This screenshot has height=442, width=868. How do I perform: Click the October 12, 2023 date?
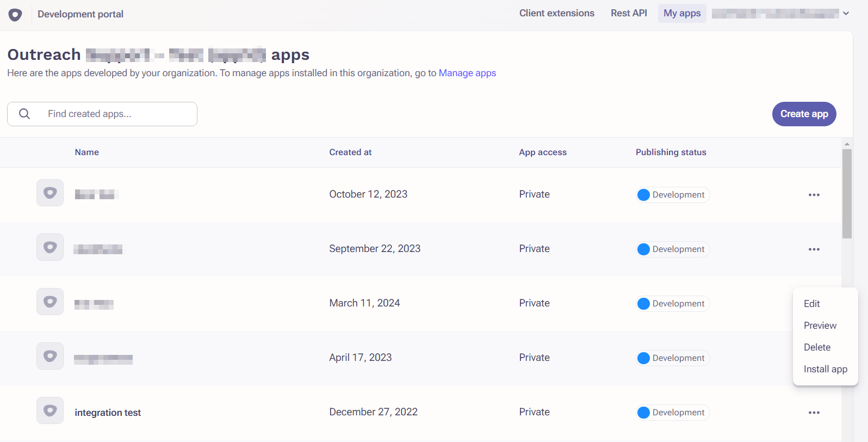click(368, 194)
